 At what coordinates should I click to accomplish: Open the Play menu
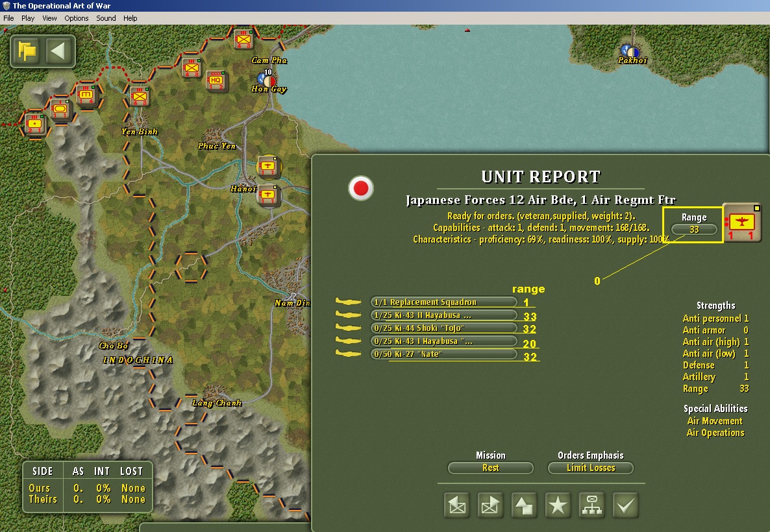click(28, 18)
